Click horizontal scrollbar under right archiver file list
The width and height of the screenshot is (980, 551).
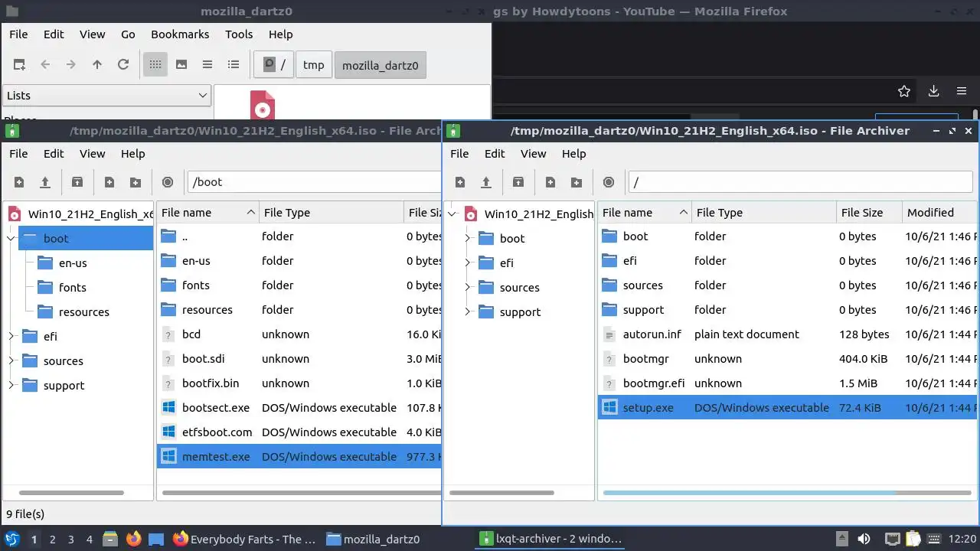(787, 493)
